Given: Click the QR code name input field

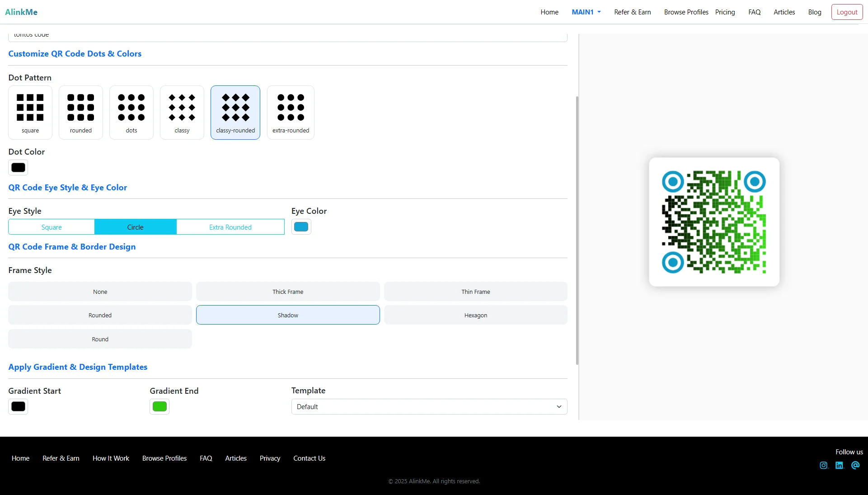Looking at the screenshot, I should (287, 35).
